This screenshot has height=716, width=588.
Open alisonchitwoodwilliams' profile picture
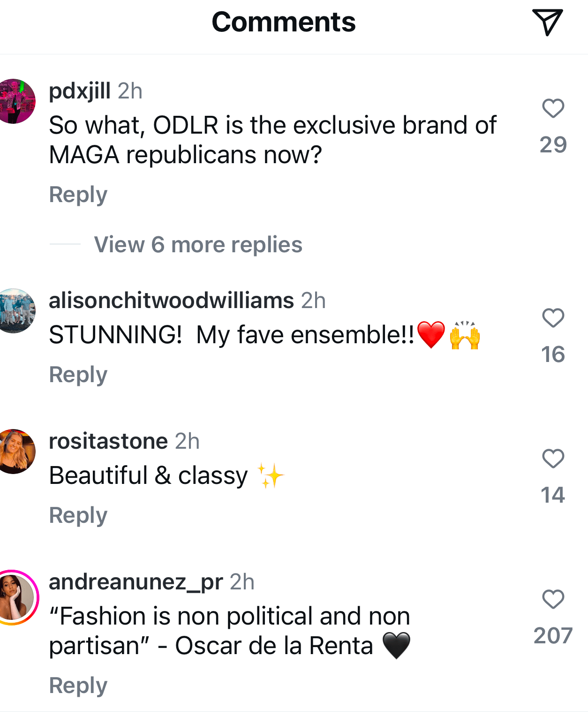[16, 311]
